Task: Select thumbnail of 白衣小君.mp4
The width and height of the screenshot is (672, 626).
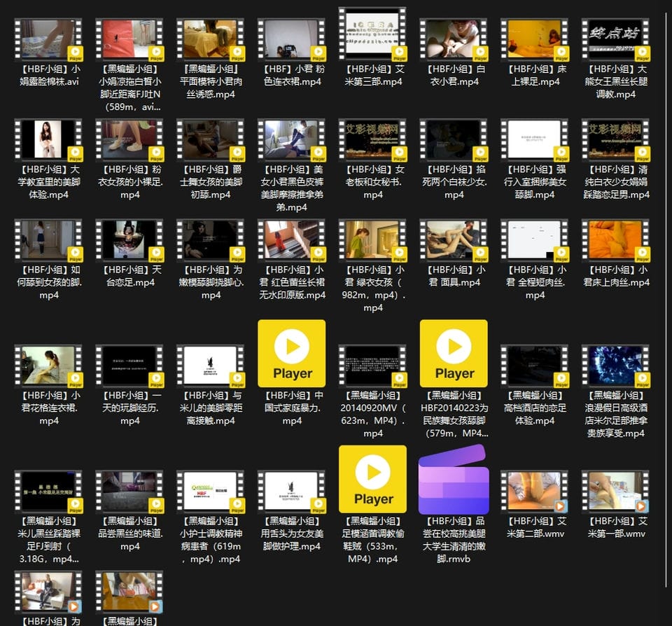Action: 454,39
